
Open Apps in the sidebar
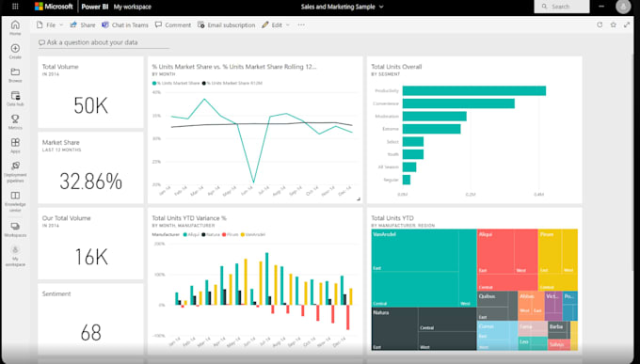point(15,146)
